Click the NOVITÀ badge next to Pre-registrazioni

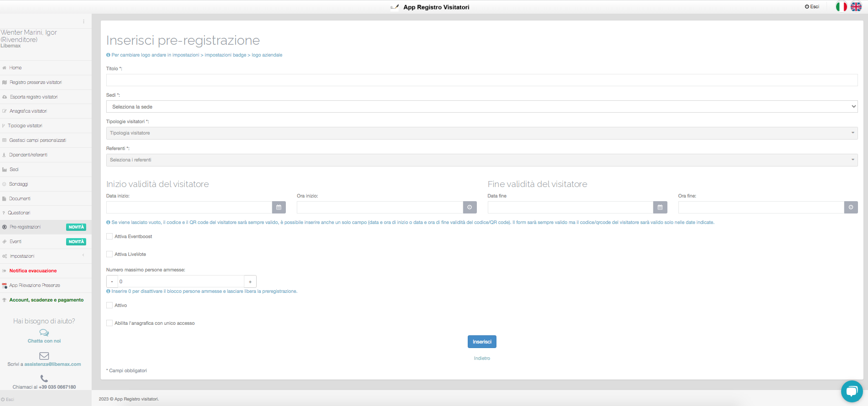click(76, 227)
